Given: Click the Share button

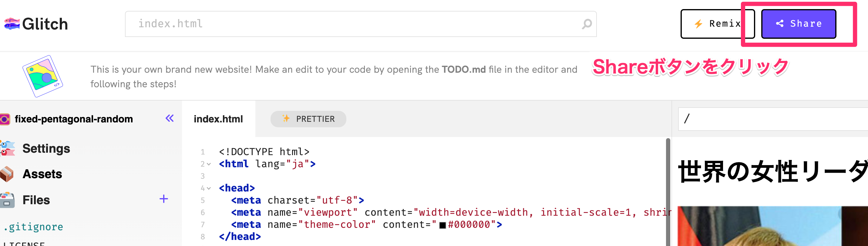Looking at the screenshot, I should pos(798,24).
